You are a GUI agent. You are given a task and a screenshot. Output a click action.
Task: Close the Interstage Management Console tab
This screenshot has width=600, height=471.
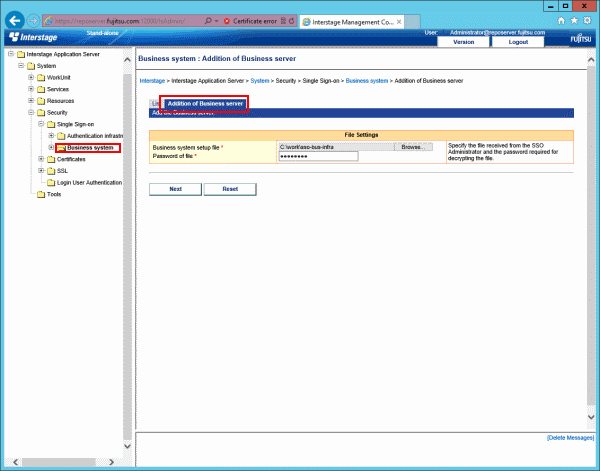point(399,22)
